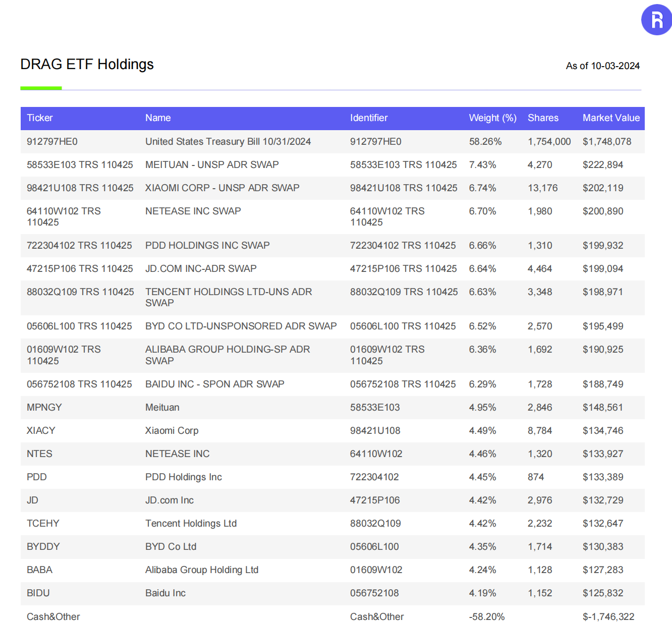
Task: Click Tencent Holdings Ltd name cell
Action: [x=191, y=524]
